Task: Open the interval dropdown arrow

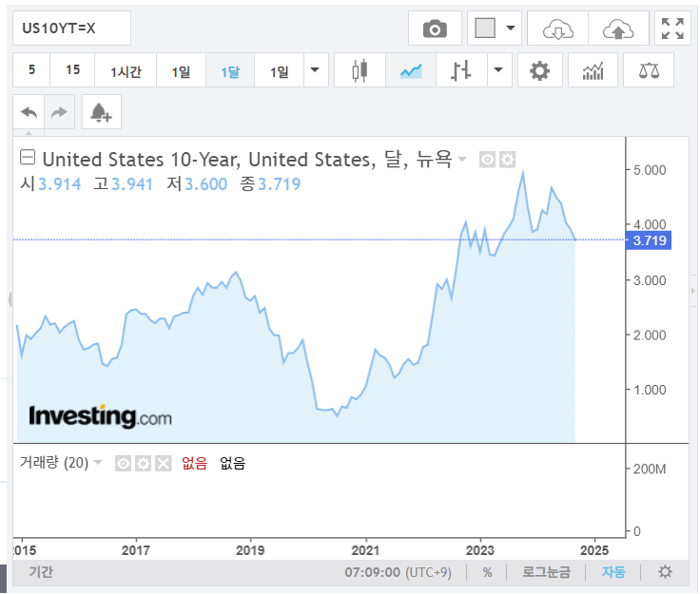Action: (x=315, y=70)
